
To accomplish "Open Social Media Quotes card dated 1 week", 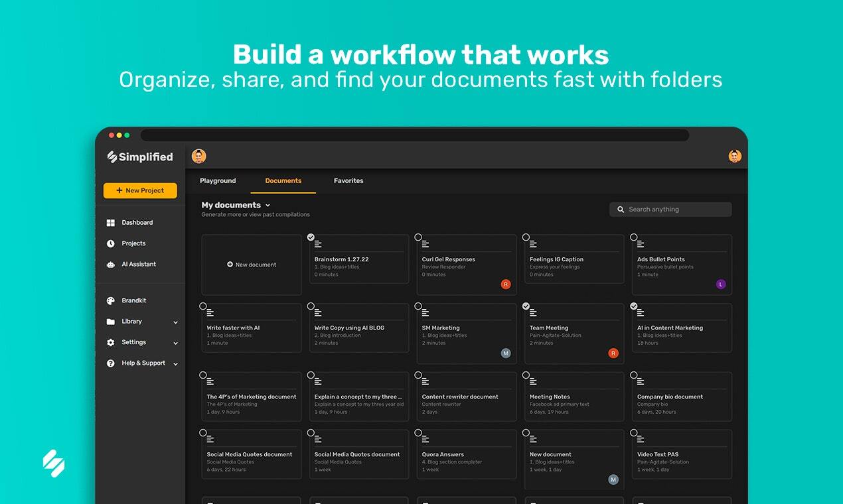I will 359,454.
